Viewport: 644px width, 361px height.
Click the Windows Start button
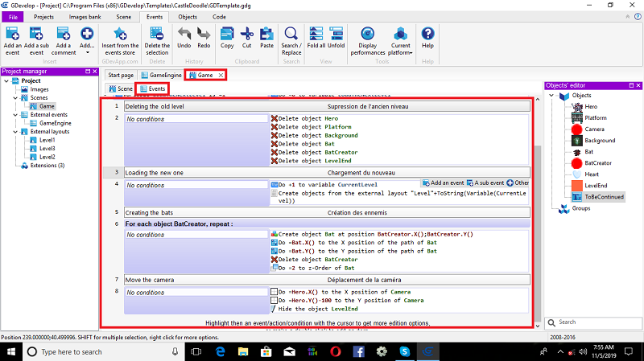[x=11, y=351]
